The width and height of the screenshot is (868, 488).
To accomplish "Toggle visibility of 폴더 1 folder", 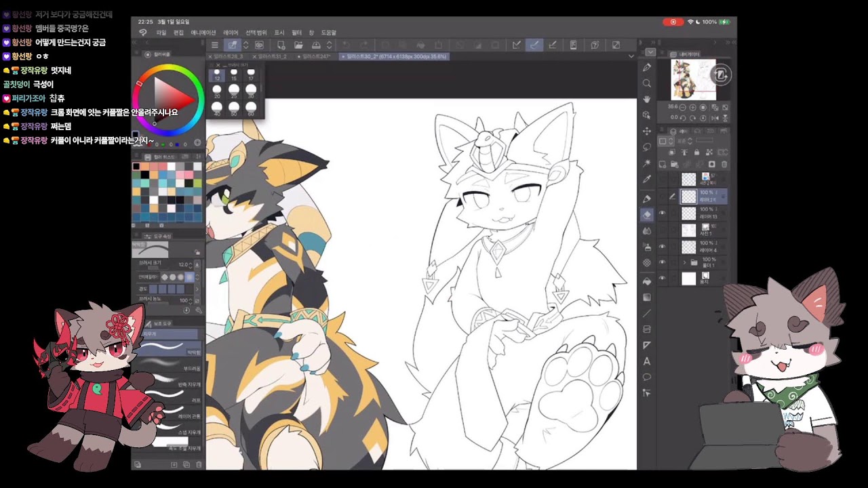I will [663, 263].
